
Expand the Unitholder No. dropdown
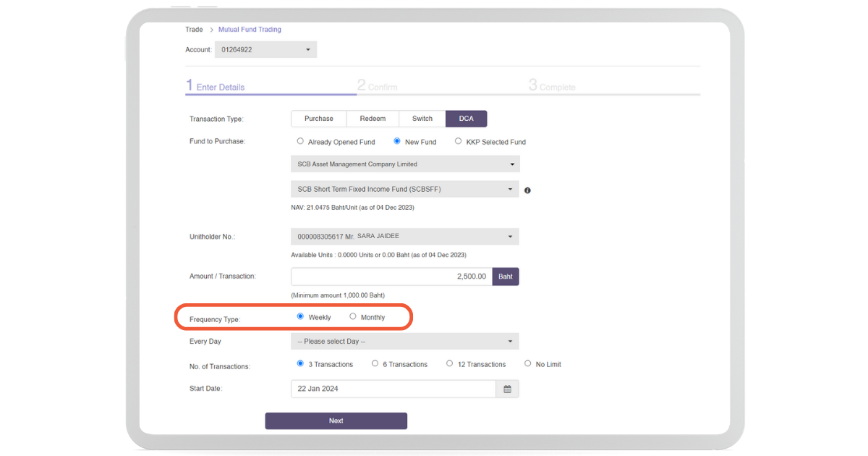404,237
